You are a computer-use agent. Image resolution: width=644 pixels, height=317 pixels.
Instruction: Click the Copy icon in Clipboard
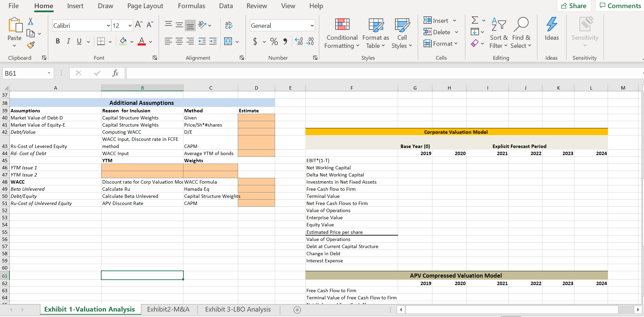31,33
